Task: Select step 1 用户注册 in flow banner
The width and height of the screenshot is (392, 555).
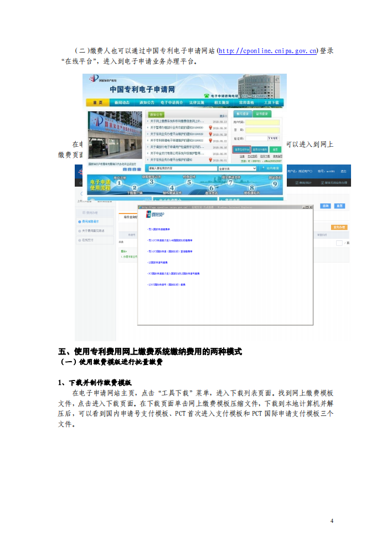Action: (x=119, y=182)
